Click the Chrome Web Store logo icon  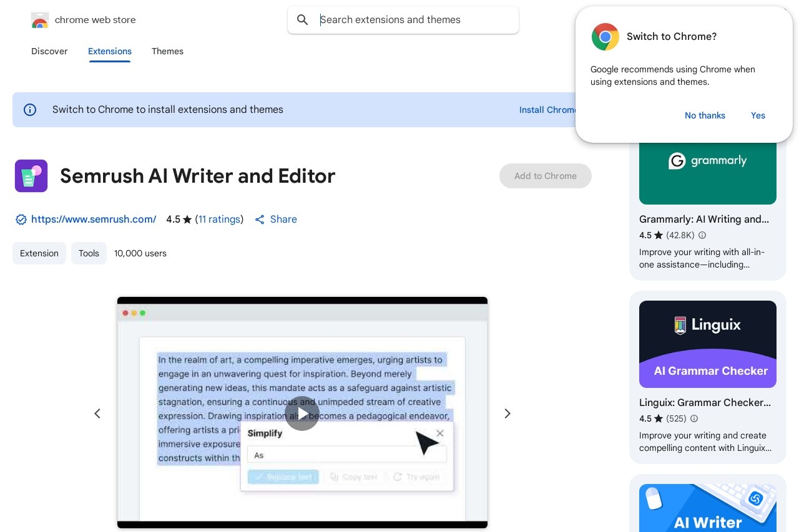40,21
